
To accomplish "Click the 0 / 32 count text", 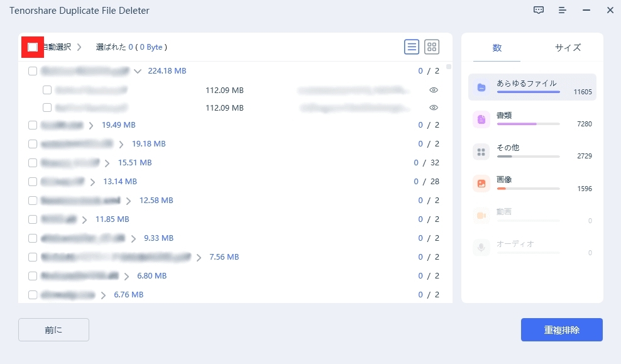I will pyautogui.click(x=426, y=163).
